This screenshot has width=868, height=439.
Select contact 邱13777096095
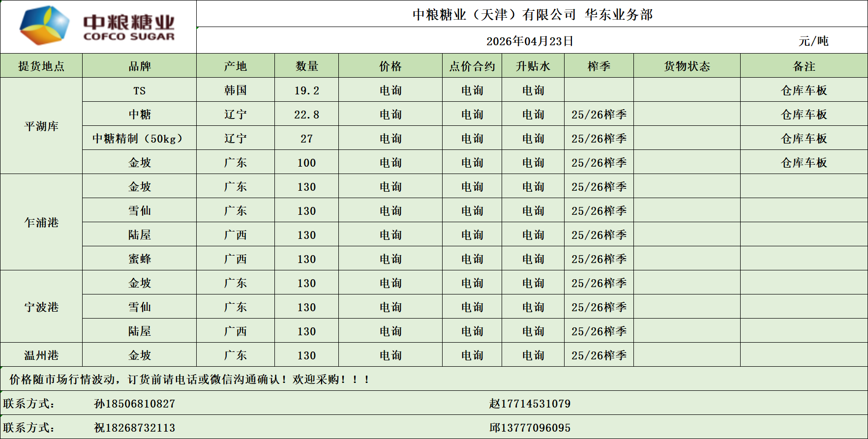[530, 428]
